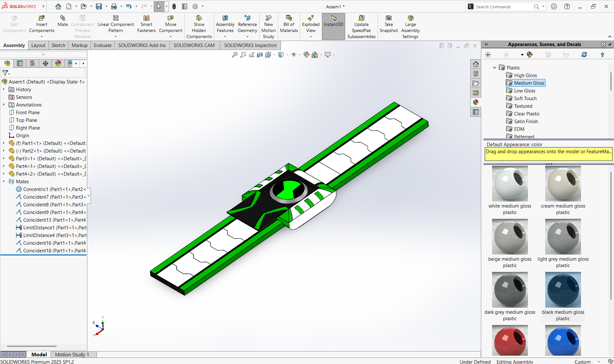This screenshot has width=614, height=364.
Task: Select the Smart Fasteners icon
Action: (x=146, y=18)
